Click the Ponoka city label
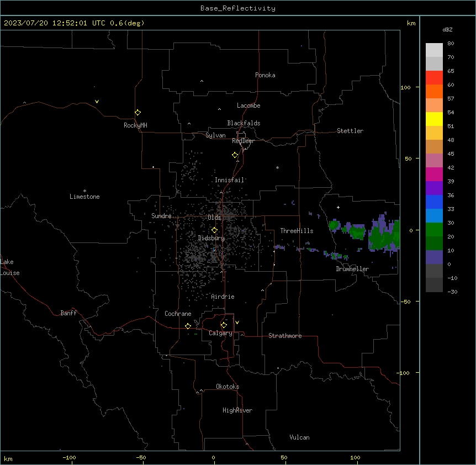Screen dimensions: 476x465 265,75
